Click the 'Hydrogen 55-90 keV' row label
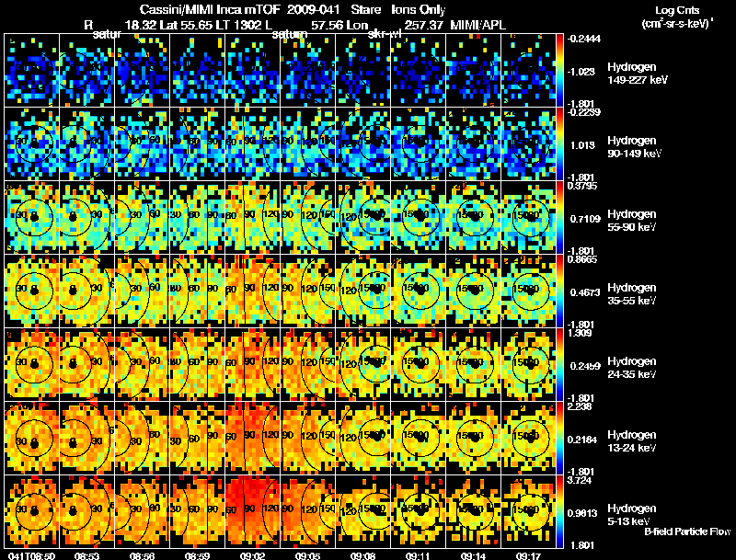 631,221
